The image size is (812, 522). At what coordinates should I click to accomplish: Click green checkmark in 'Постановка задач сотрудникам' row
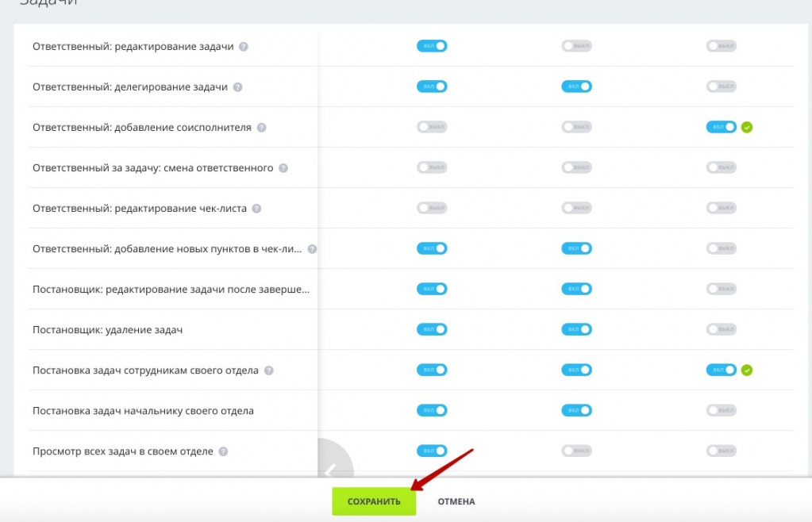pos(746,370)
